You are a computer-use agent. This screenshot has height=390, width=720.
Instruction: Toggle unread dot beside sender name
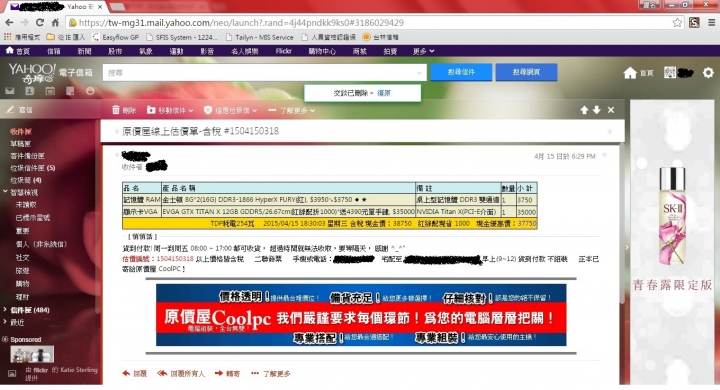click(x=117, y=155)
